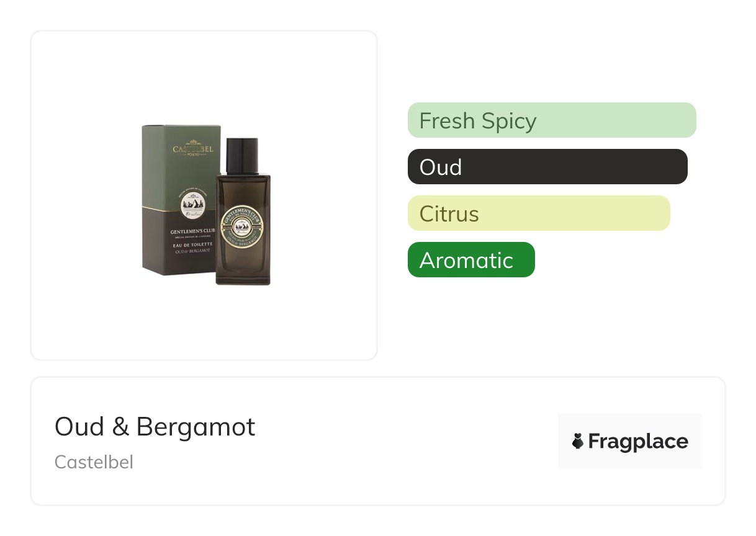Click the Fragplace wordmark text
This screenshot has height=536, width=756.
[637, 442]
